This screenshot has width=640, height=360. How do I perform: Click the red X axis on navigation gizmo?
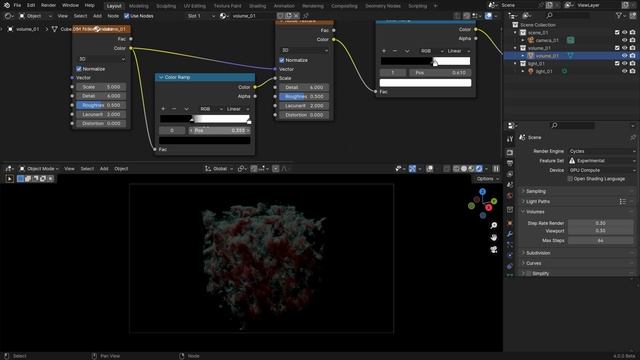[489, 208]
